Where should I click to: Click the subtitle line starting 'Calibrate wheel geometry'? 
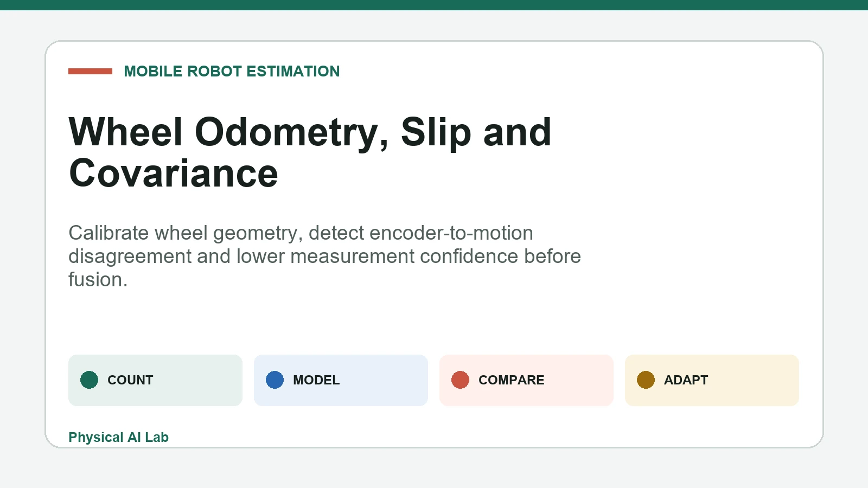[301, 233]
